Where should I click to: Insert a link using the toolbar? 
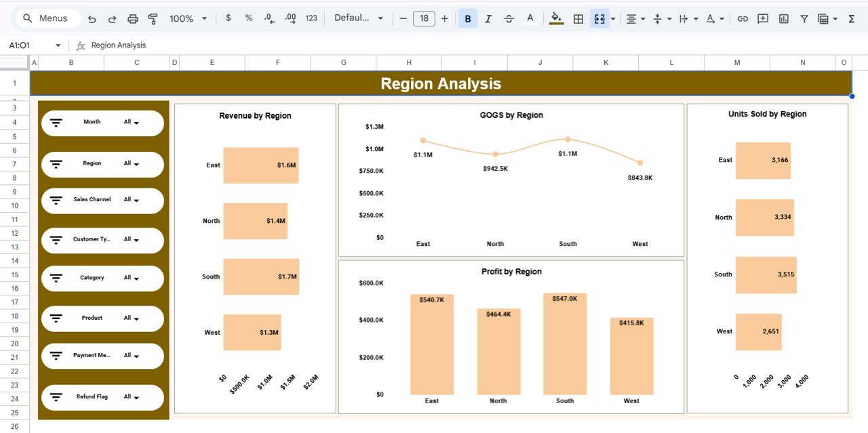(743, 18)
